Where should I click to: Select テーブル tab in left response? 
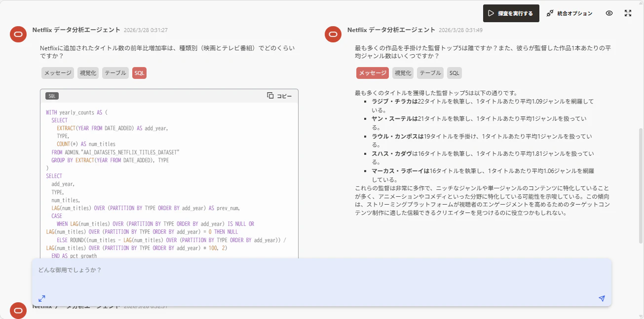[x=115, y=73]
